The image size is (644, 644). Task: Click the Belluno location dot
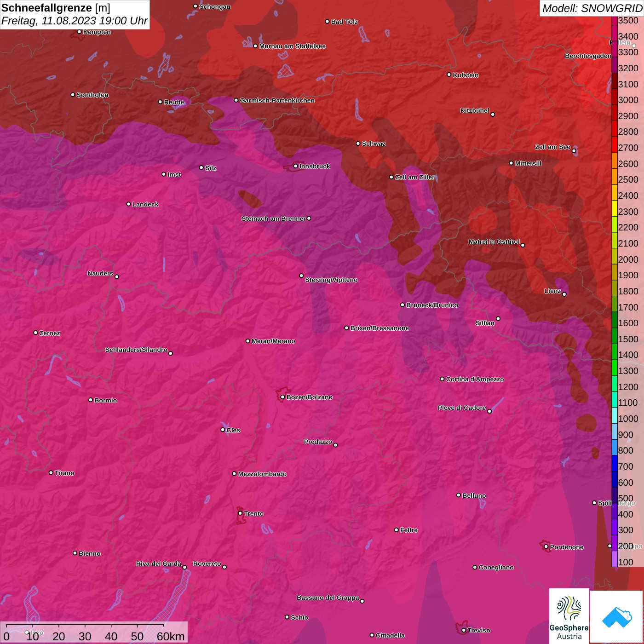coord(459,495)
